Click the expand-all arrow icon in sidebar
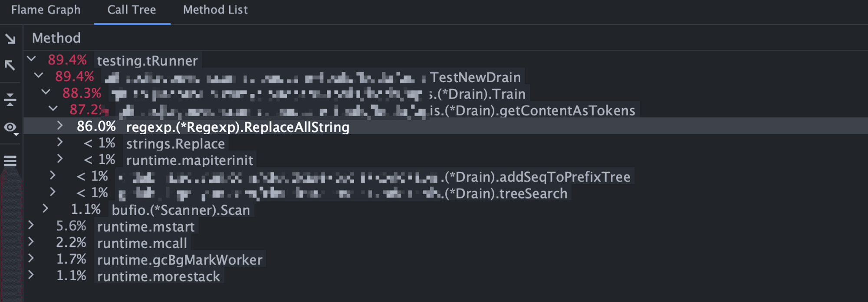 (x=10, y=39)
